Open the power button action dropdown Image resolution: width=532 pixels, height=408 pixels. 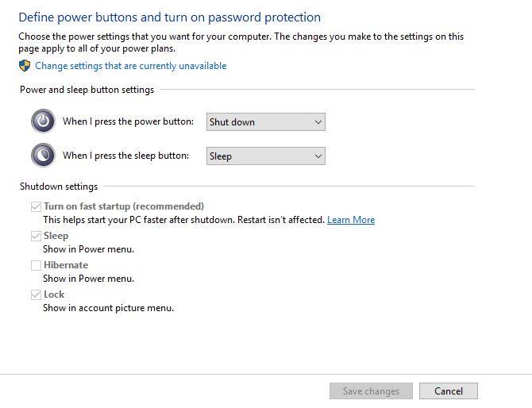click(265, 122)
